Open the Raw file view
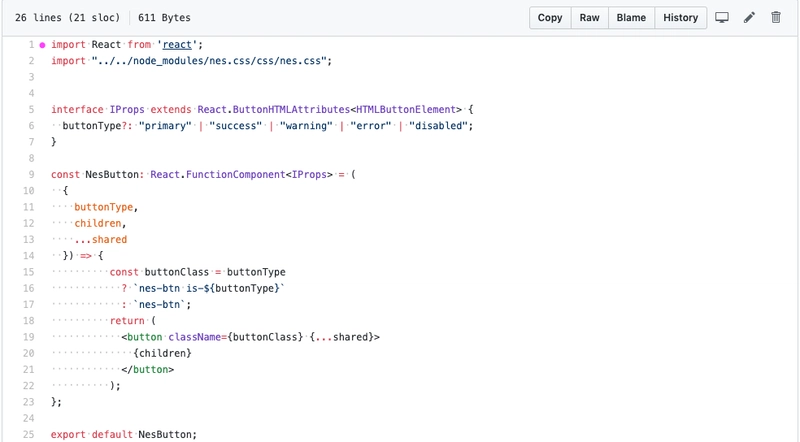 590,18
